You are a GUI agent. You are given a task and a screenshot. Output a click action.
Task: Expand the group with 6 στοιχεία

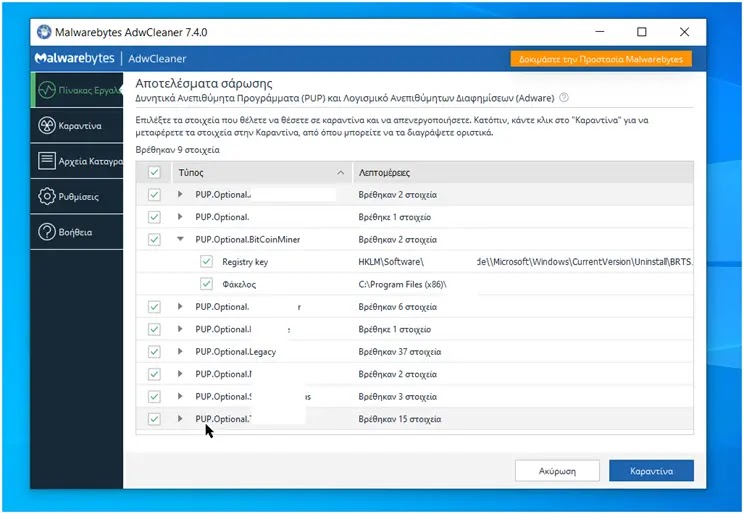click(180, 307)
